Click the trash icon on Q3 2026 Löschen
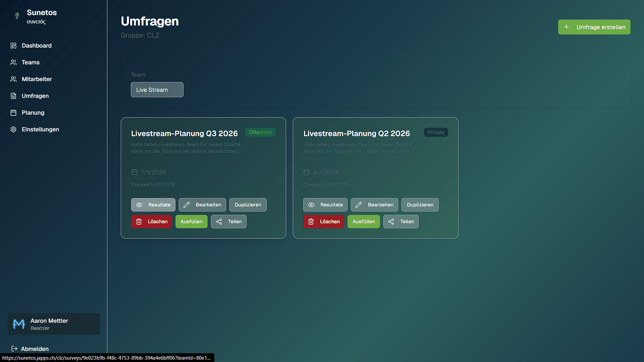Viewport: 644px width, 362px height. click(139, 222)
